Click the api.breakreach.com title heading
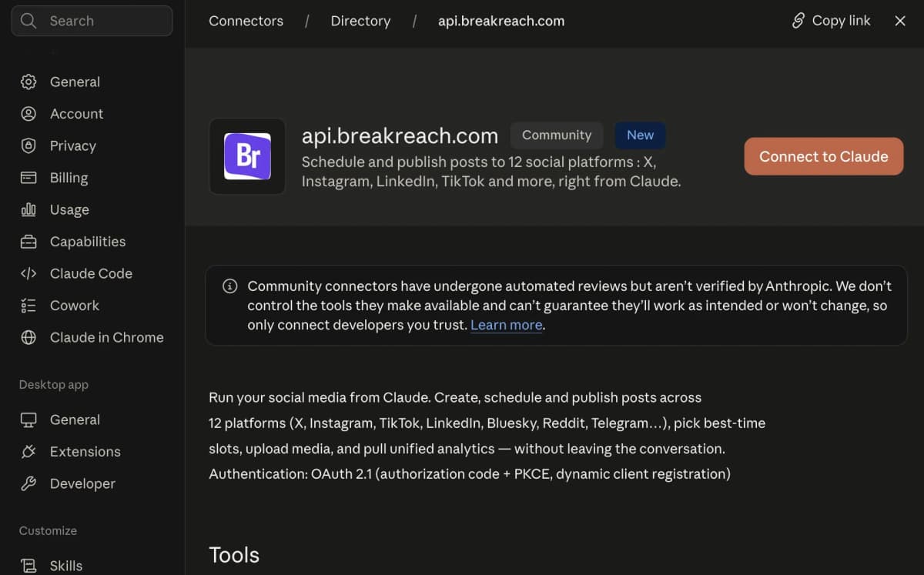This screenshot has width=924, height=575. 400,136
